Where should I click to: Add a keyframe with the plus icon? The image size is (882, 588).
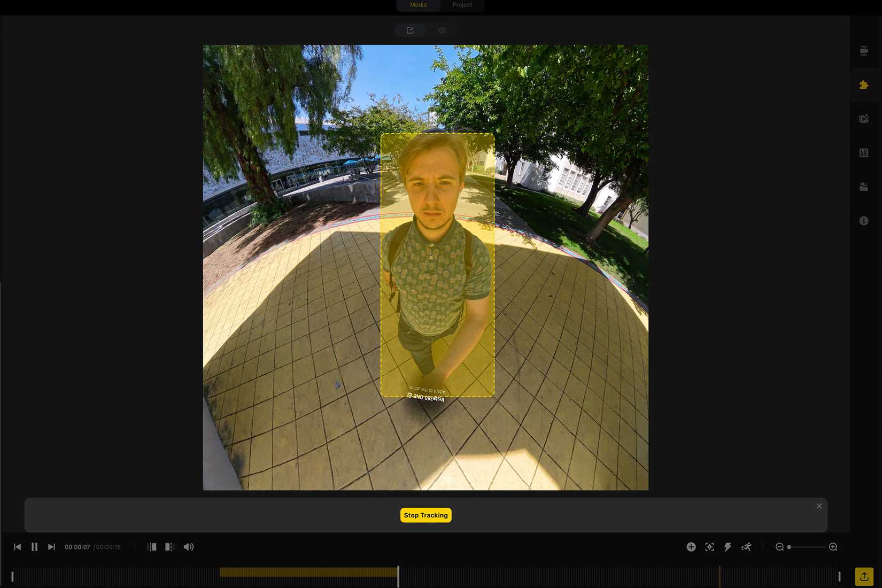(x=691, y=547)
